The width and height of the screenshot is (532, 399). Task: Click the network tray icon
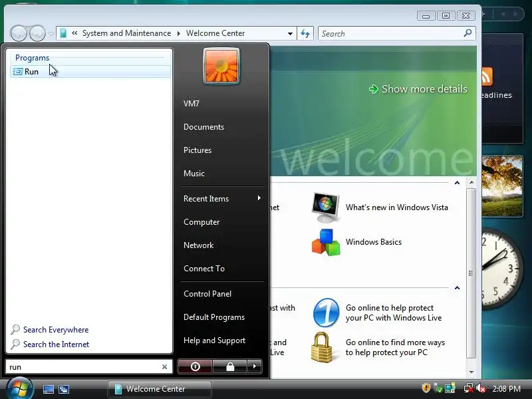click(469, 388)
